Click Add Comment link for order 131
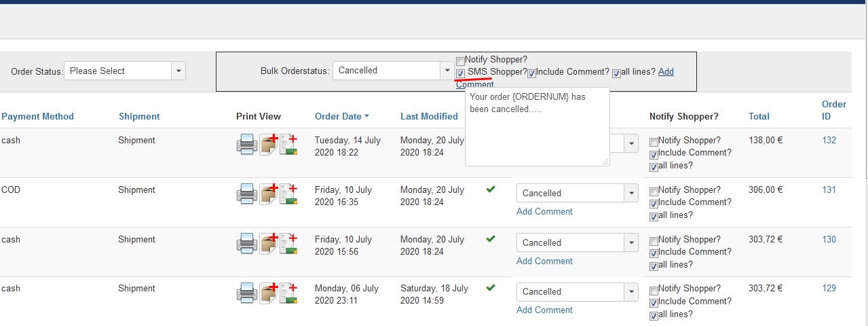Screen dimensions: 868x326 [544, 211]
